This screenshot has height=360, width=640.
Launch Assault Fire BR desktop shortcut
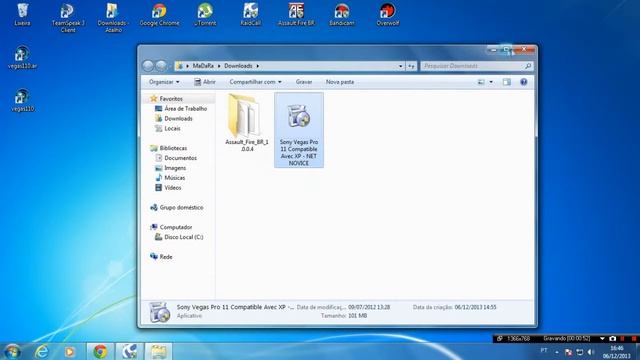click(296, 15)
